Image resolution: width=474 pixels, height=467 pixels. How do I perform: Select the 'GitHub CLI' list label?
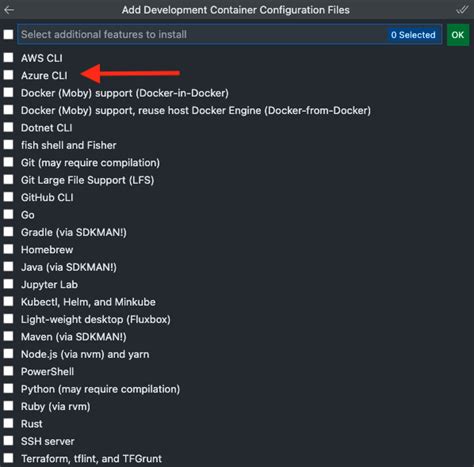tap(47, 198)
